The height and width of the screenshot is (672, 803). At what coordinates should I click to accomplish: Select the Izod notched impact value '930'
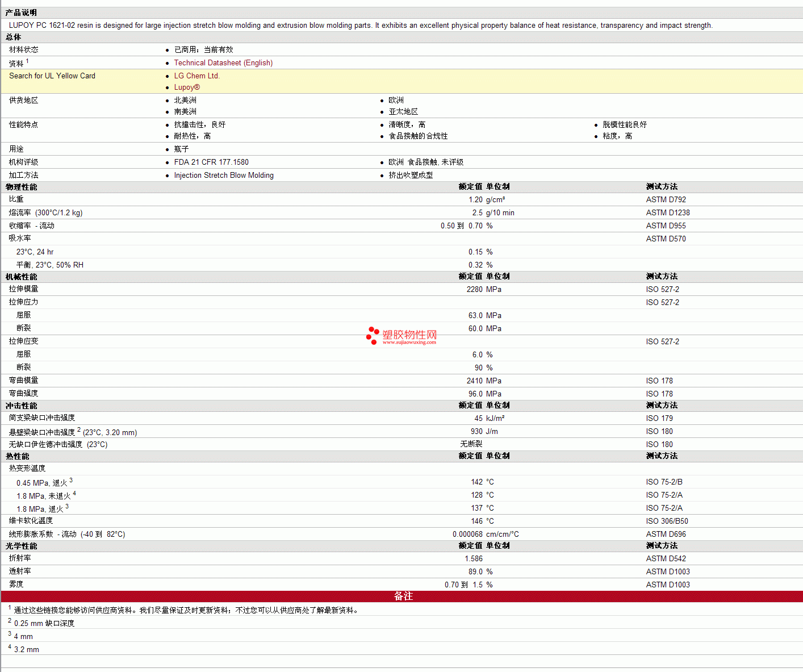pos(476,432)
